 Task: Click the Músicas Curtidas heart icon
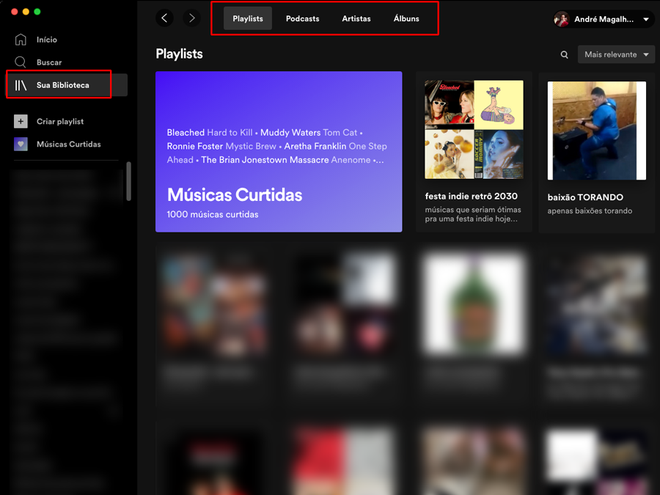[x=21, y=144]
